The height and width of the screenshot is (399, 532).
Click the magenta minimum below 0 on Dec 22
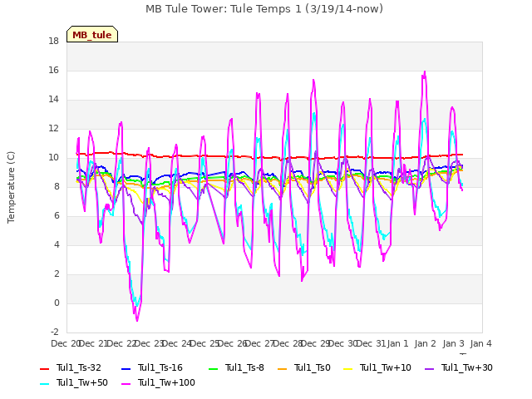pos(137,320)
